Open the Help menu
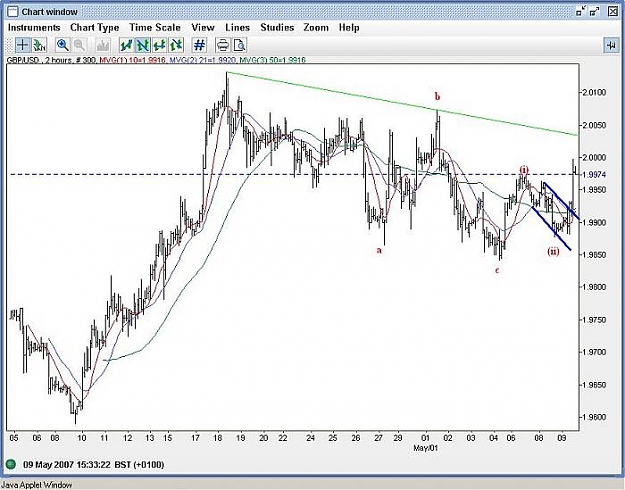Viewport: 625px width, 490px height. click(x=349, y=28)
